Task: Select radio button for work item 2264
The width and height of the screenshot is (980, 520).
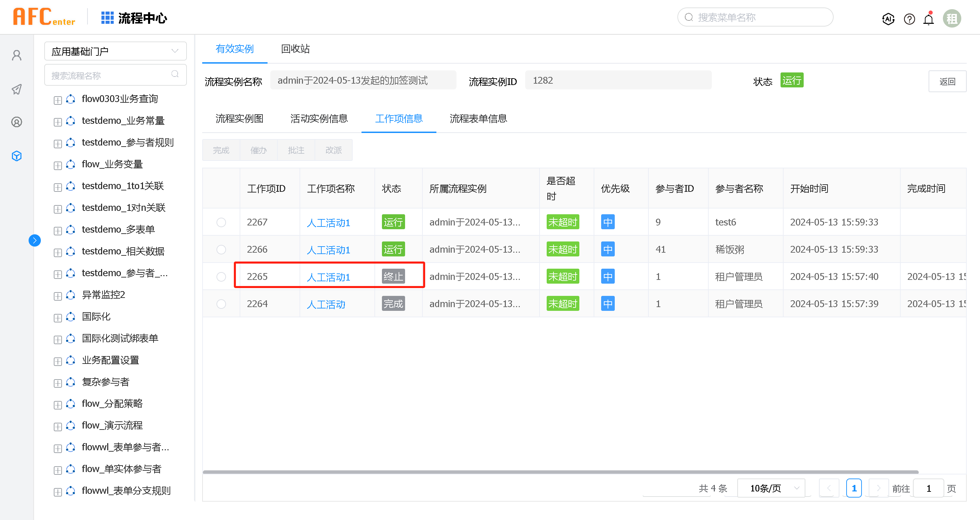Action: click(221, 304)
